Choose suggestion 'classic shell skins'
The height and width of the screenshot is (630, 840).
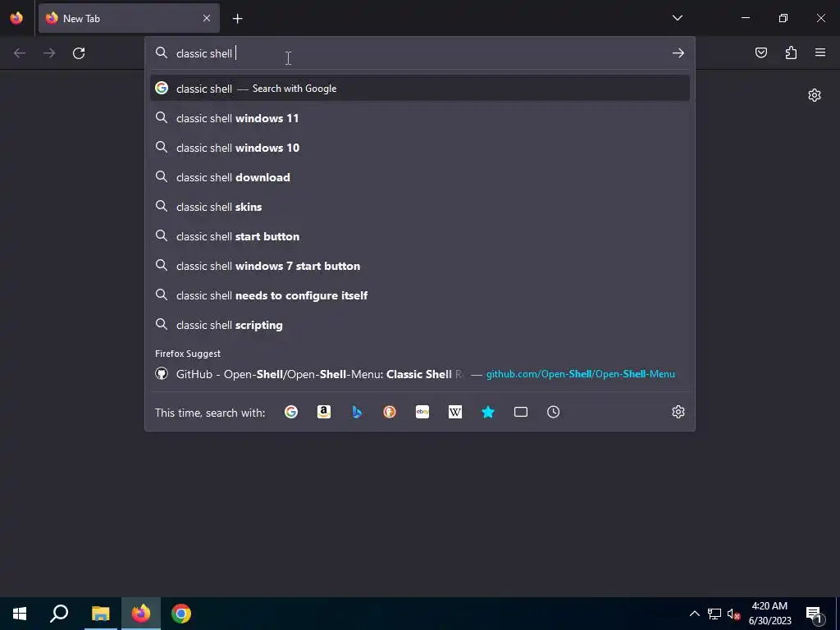pos(420,206)
